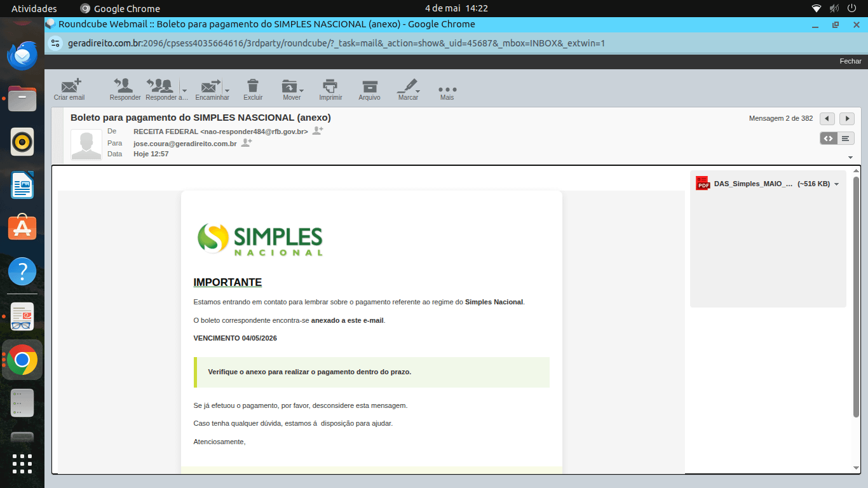Click the 'Verifique o anexo' notice text
This screenshot has height=488, width=868.
(x=309, y=372)
